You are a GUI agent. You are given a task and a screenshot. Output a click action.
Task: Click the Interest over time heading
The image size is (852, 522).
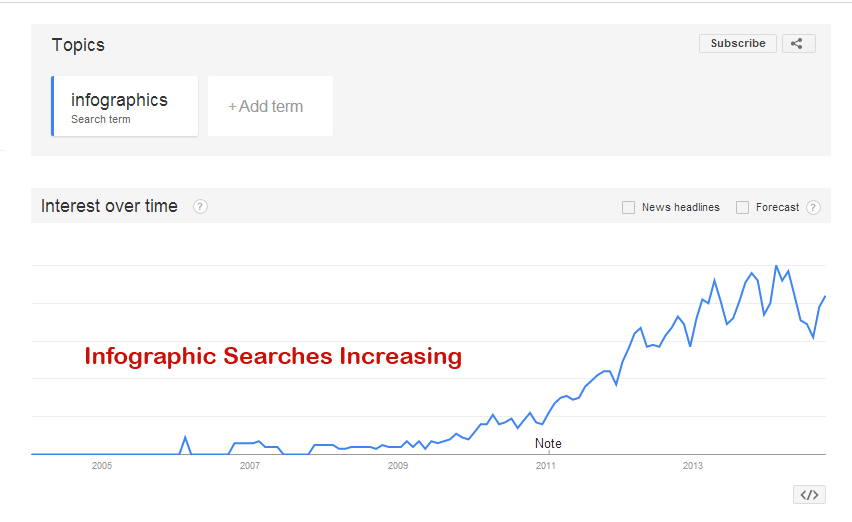(x=109, y=206)
